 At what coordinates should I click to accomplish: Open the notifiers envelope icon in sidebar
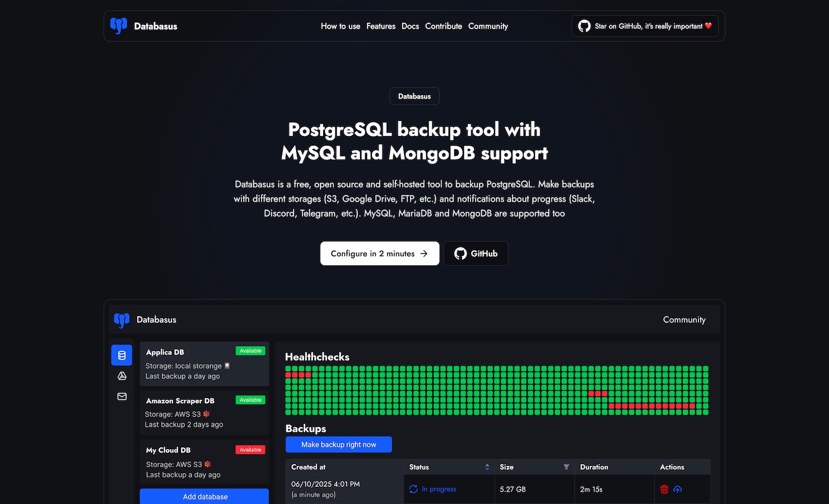click(122, 396)
